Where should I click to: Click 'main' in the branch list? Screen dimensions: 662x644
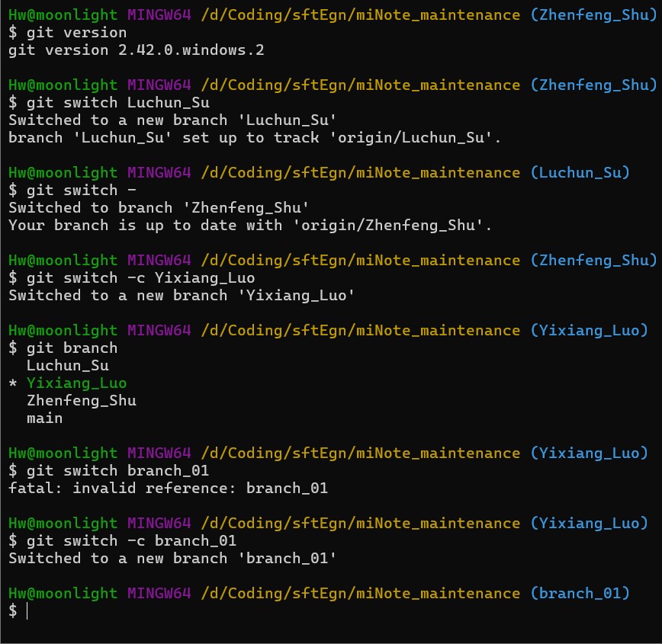pos(44,418)
